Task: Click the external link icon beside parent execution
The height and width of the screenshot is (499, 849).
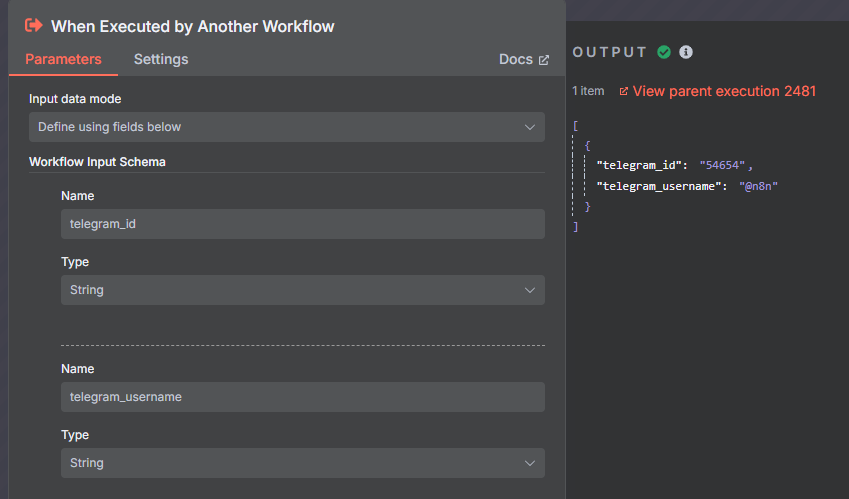Action: (x=624, y=91)
